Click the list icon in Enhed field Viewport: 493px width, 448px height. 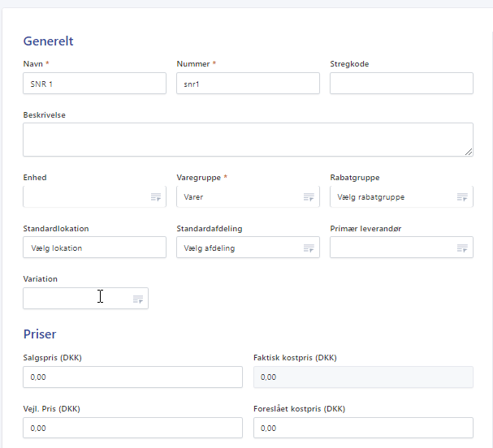(155, 197)
